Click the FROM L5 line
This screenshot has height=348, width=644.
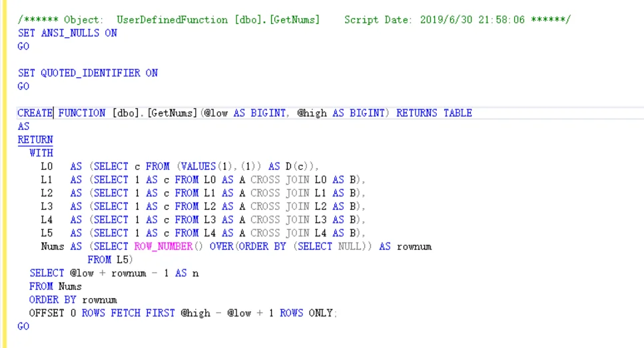[110, 260]
